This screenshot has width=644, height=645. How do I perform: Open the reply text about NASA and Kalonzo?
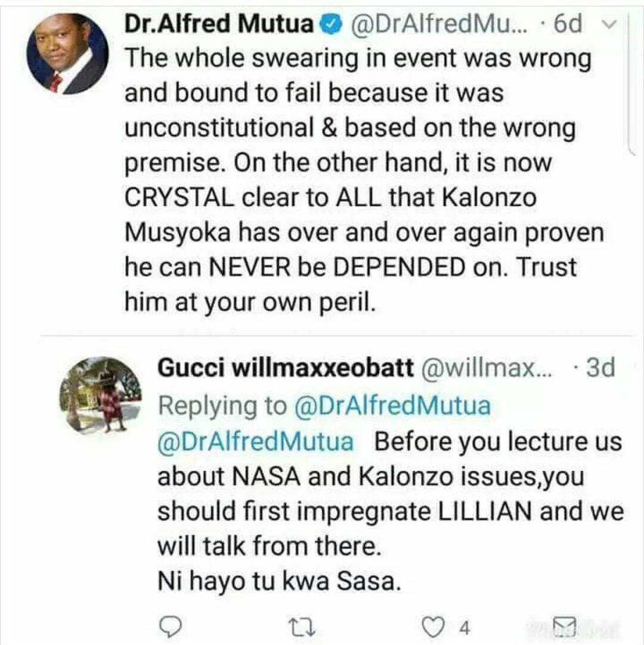(x=391, y=511)
